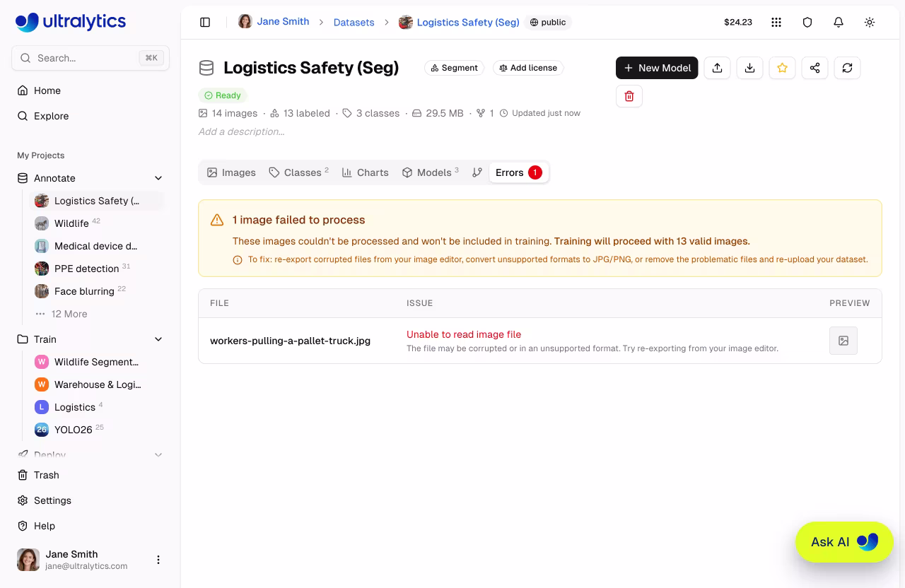Screen dimensions: 905x588
Task: Click Face blurring project thumbnail
Action: pos(42,291)
